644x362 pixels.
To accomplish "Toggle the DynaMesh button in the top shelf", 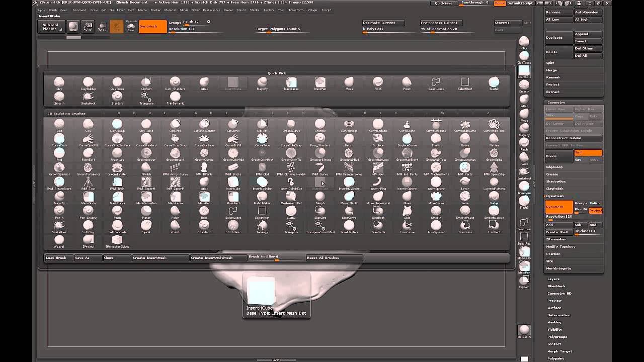I will pyautogui.click(x=152, y=27).
